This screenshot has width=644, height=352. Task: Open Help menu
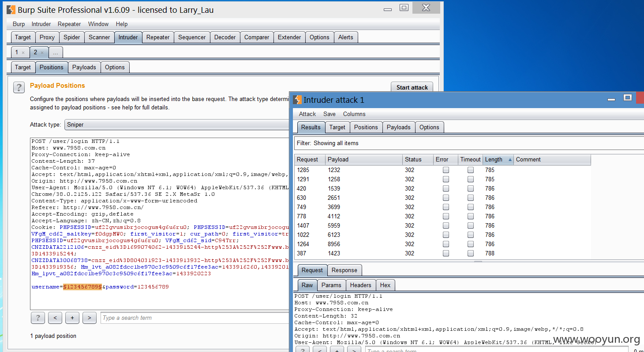(122, 24)
